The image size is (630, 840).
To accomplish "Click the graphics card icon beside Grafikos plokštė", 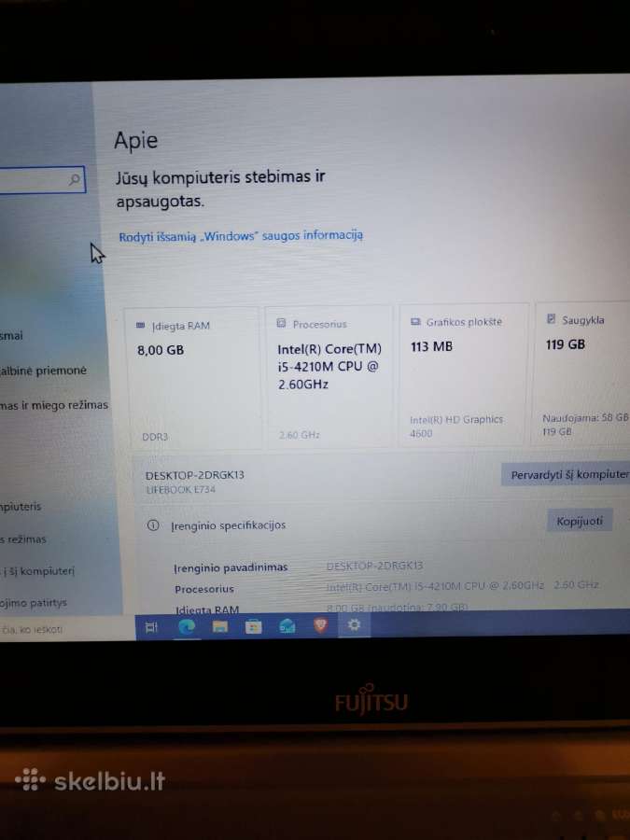I will (x=415, y=321).
